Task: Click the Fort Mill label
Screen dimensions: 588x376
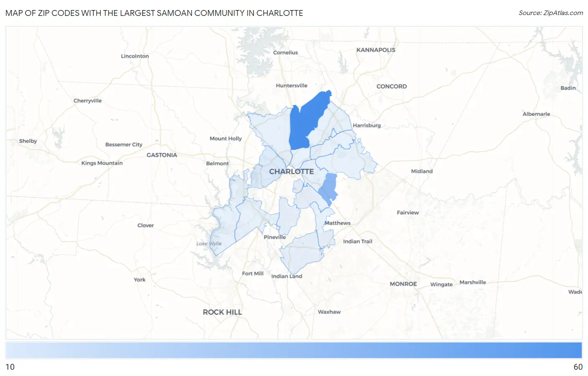Action: [253, 274]
